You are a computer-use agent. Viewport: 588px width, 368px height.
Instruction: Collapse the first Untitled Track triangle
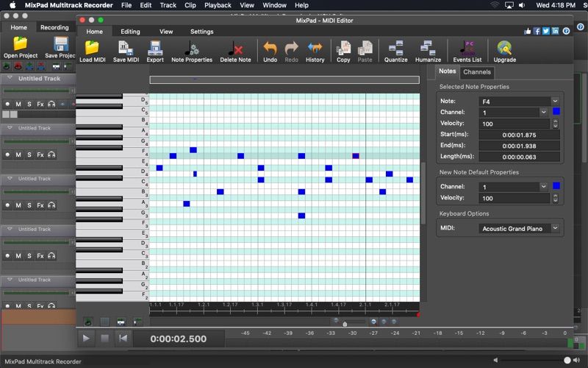click(x=10, y=78)
